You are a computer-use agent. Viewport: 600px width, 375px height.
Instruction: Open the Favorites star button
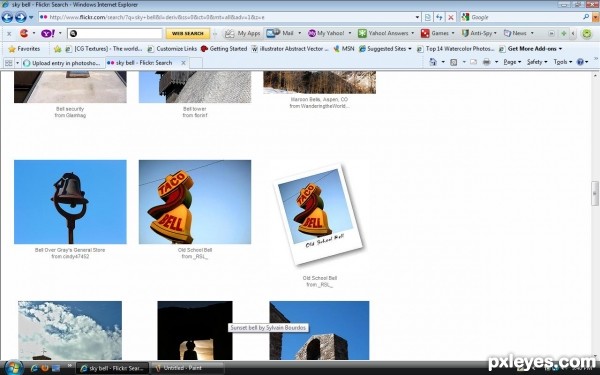coord(24,49)
